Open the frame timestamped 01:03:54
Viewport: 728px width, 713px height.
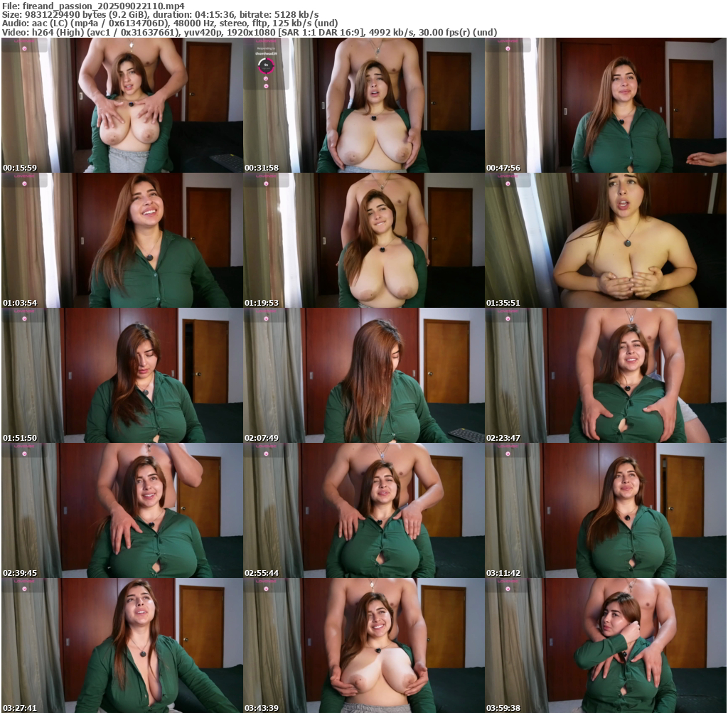122,240
